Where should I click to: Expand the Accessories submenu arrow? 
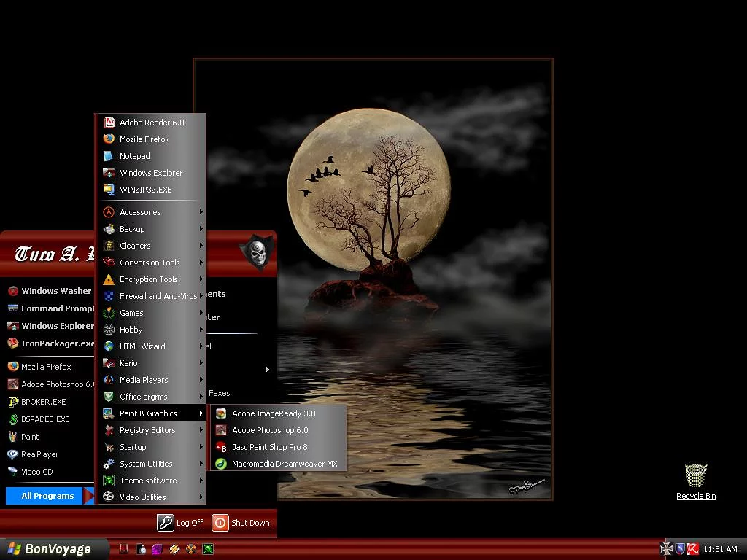(201, 212)
